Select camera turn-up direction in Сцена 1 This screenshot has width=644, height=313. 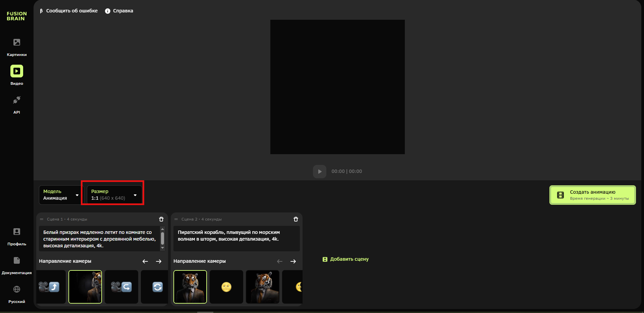click(x=51, y=287)
